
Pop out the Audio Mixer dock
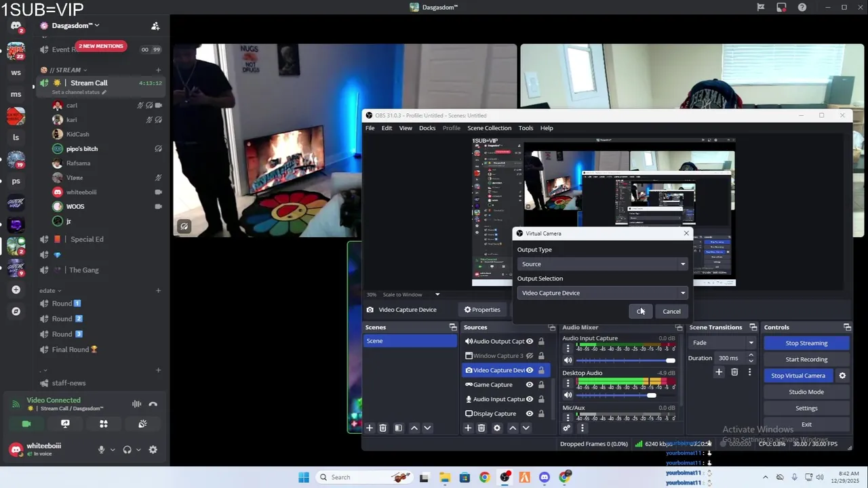click(x=679, y=327)
